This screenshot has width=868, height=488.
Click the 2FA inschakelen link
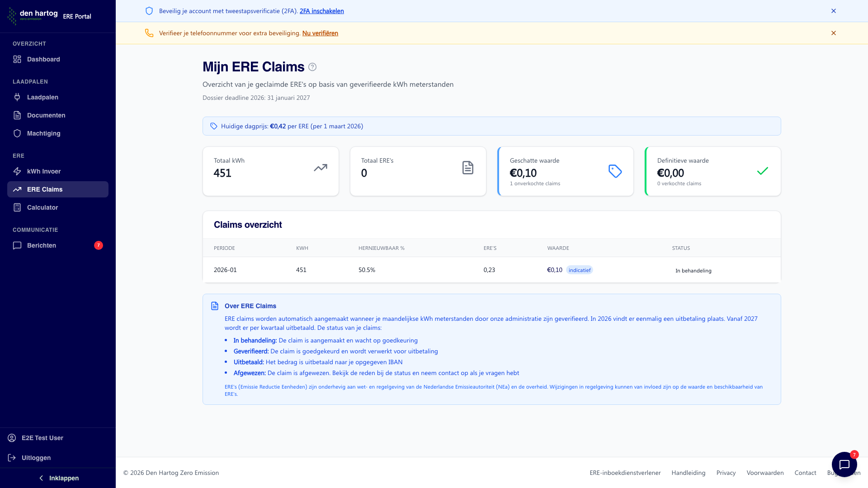coord(321,11)
